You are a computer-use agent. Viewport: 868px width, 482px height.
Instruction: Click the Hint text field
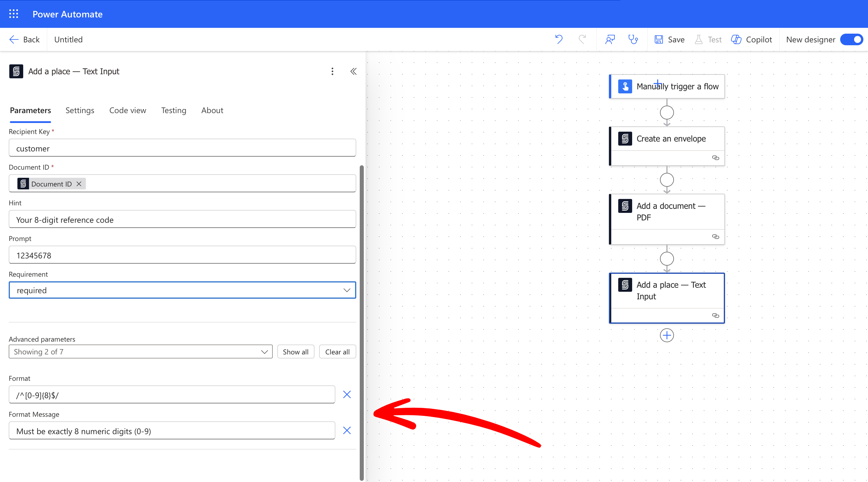click(182, 220)
